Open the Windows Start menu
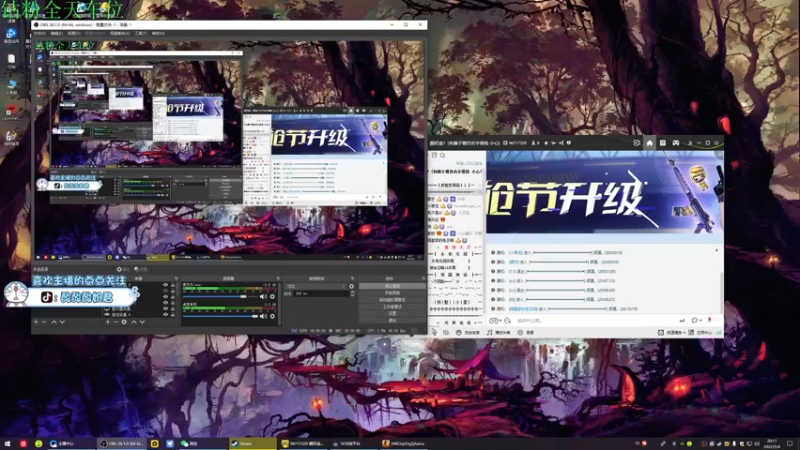 (x=7, y=443)
